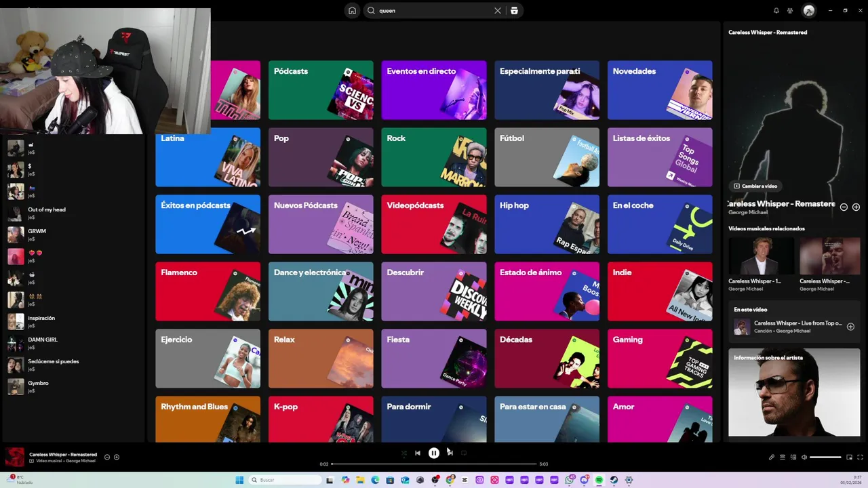Open 'inspiración' playlist in sidebar
868x488 pixels.
tap(73, 321)
